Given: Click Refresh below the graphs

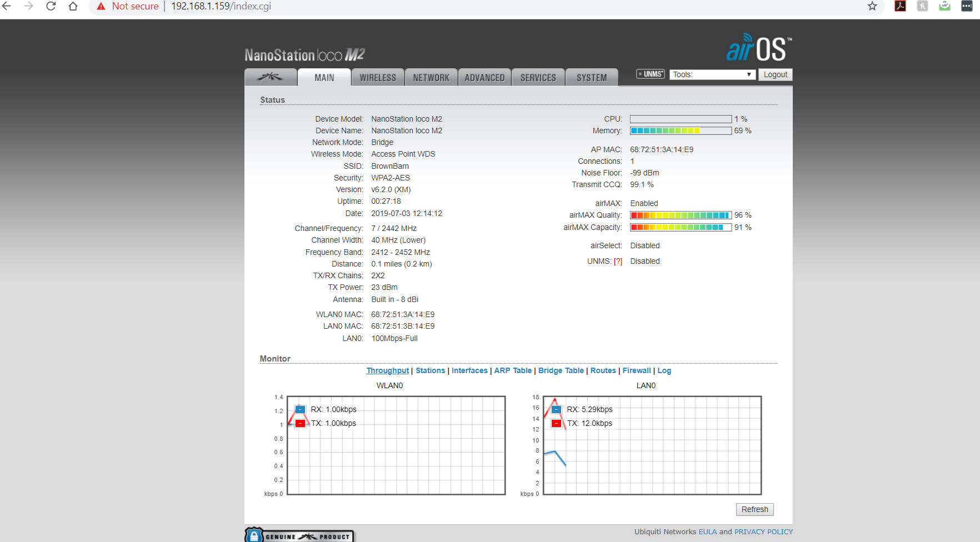Looking at the screenshot, I should 754,509.
